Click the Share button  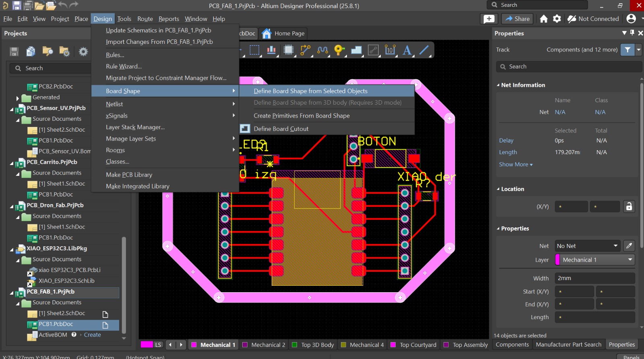[518, 19]
